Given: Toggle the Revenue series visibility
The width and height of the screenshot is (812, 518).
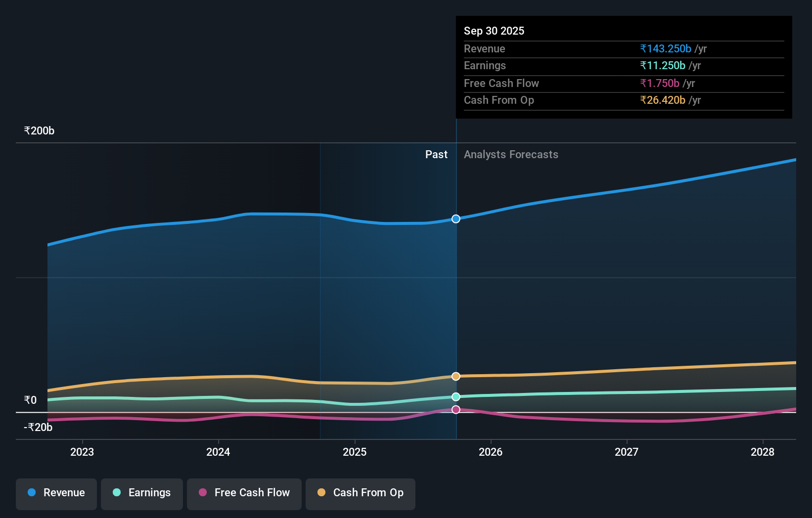Looking at the screenshot, I should click(x=56, y=493).
